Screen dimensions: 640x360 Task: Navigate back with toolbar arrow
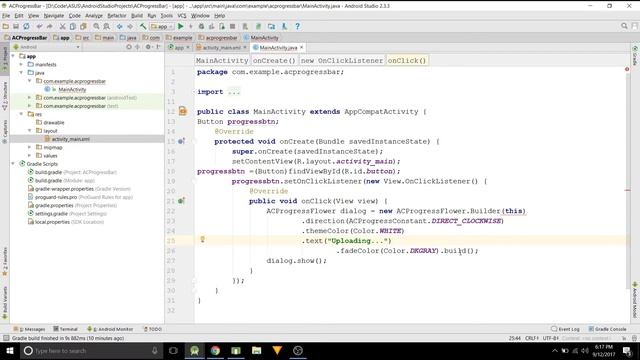click(x=120, y=27)
